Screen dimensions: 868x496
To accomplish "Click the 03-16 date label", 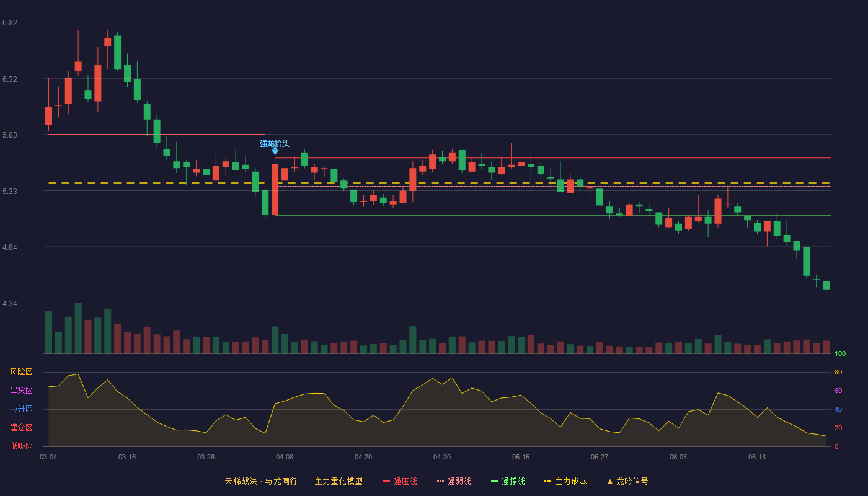I will click(127, 457).
